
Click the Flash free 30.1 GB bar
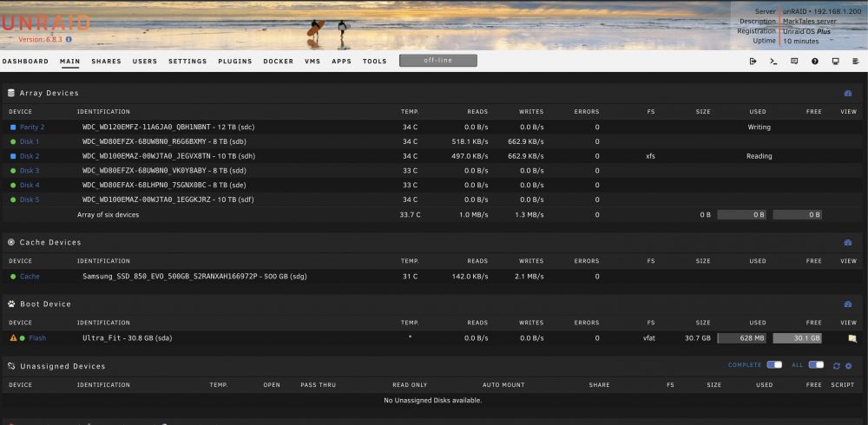pos(797,338)
